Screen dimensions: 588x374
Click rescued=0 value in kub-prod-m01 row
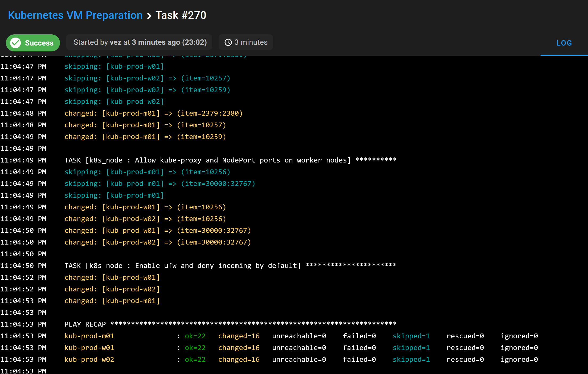465,336
